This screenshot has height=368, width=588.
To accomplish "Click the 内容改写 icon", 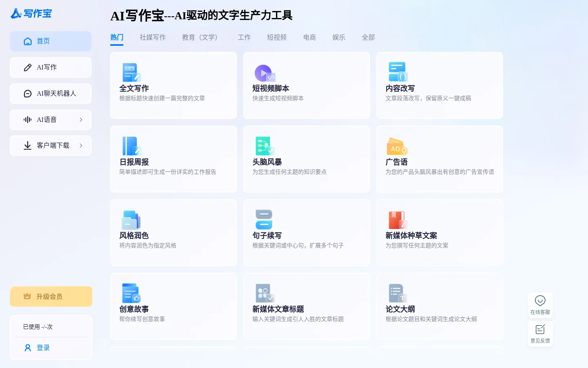I will pos(398,72).
